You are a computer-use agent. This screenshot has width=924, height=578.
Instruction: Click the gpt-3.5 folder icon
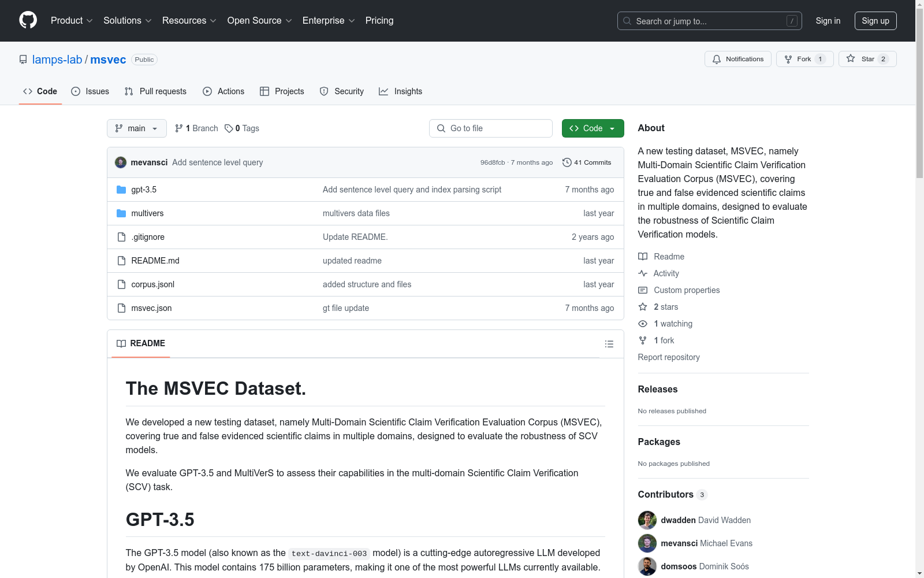pos(121,190)
